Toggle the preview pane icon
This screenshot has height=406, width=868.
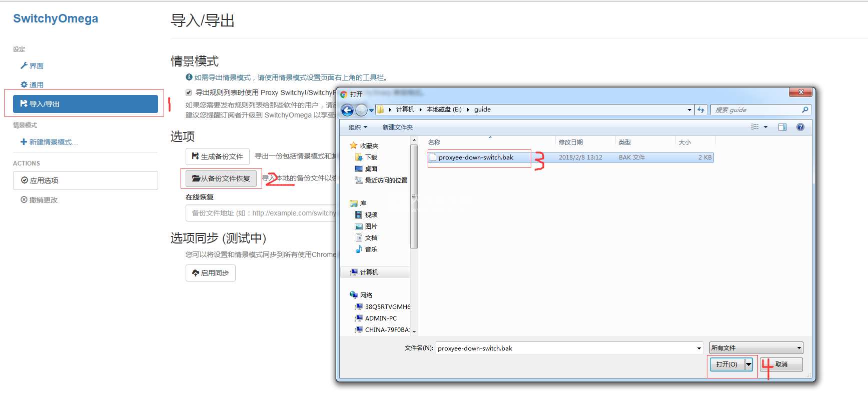pos(782,127)
